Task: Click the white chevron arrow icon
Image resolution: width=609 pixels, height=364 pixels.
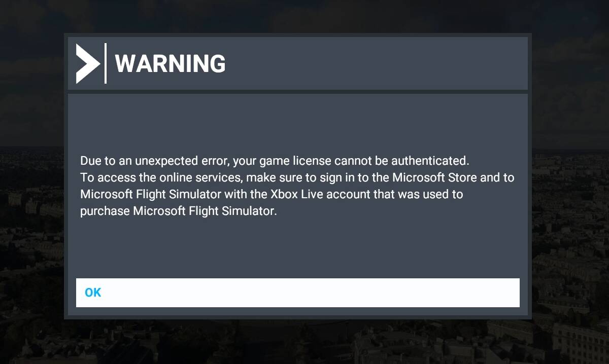Action: pos(88,63)
